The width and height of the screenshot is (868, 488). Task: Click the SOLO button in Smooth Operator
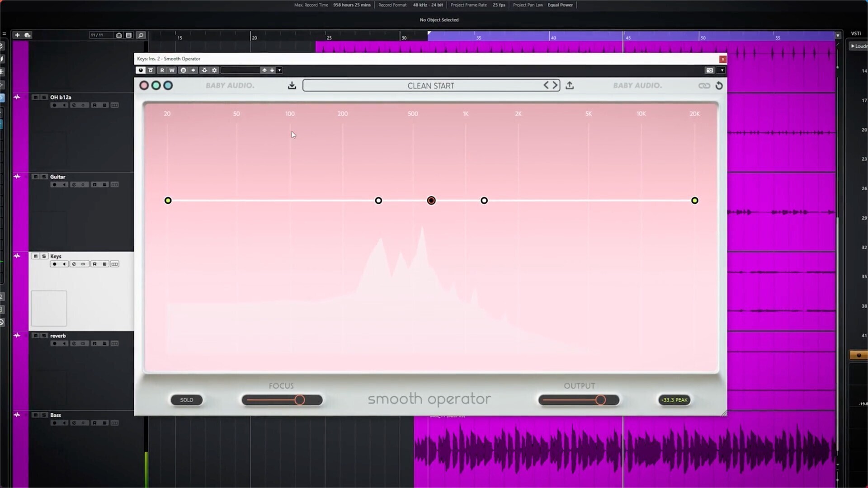(187, 400)
